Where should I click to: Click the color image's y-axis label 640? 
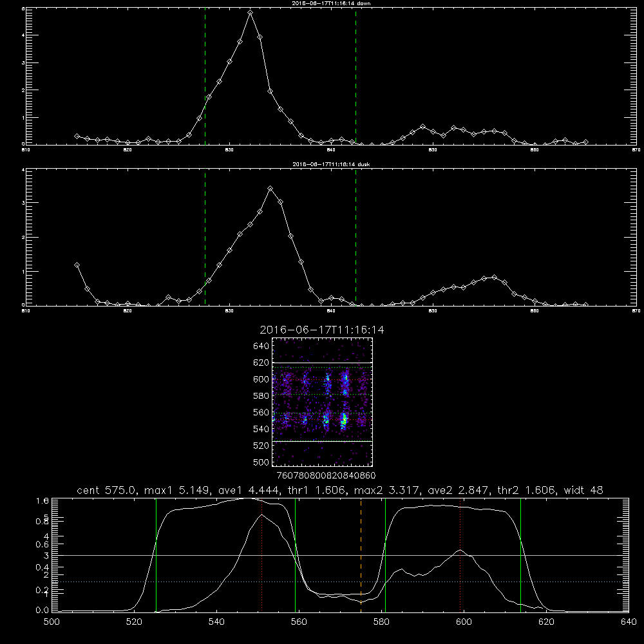click(261, 346)
